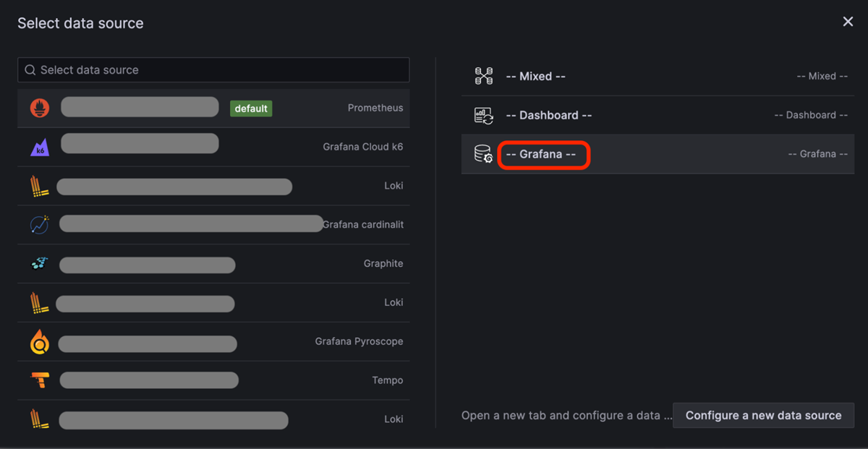The width and height of the screenshot is (868, 449).
Task: Close the Select data source dialog
Action: pyautogui.click(x=848, y=22)
